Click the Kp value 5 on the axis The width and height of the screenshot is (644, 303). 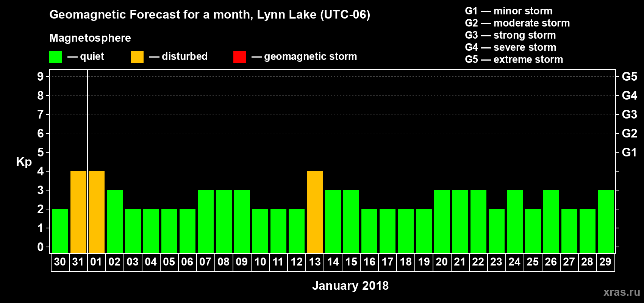point(41,152)
